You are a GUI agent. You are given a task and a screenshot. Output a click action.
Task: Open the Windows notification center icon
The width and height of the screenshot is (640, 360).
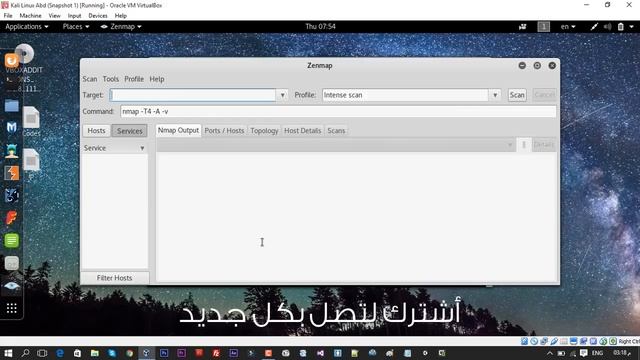(584, 353)
